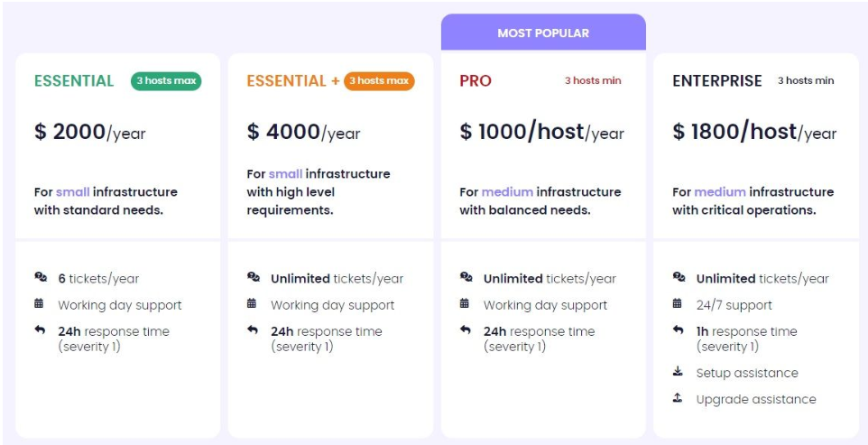Click the tickets chat icon in Pro plan
The image size is (868, 445).
tap(466, 278)
